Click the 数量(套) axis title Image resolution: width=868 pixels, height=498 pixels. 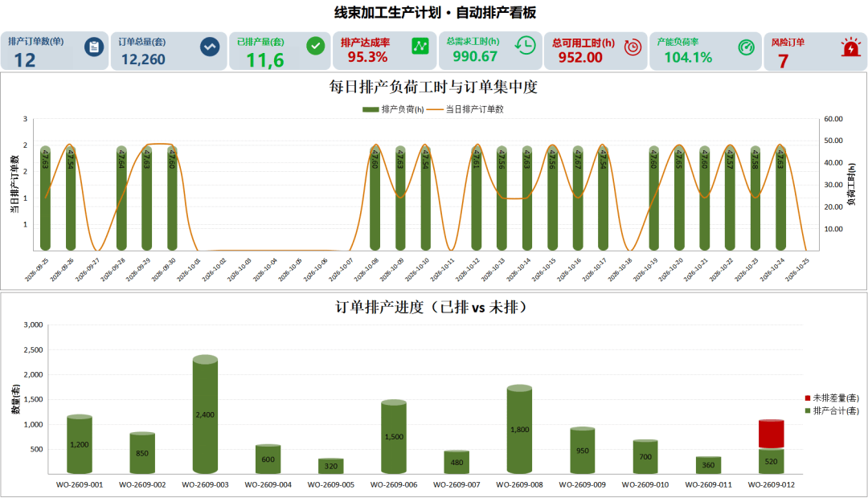(x=15, y=399)
